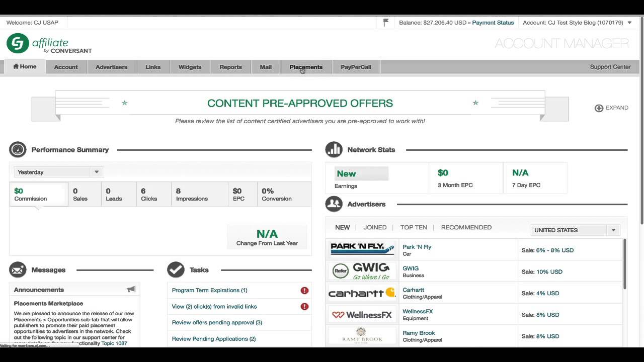644x362 pixels.
Task: Open the Account selector dropdown arrow
Action: pyautogui.click(x=629, y=23)
